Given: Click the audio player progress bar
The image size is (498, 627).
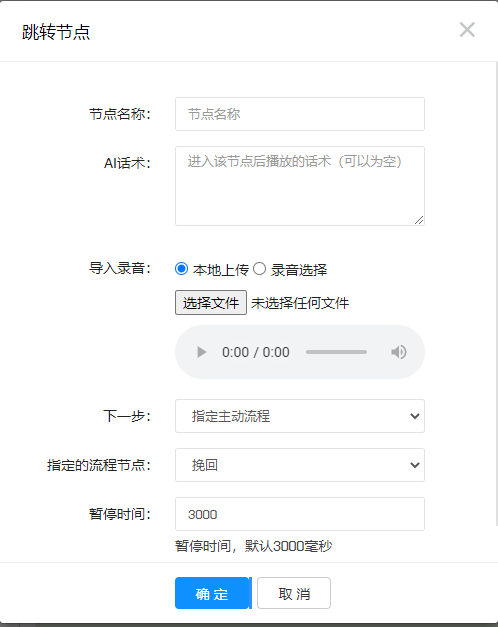Looking at the screenshot, I should [x=336, y=352].
